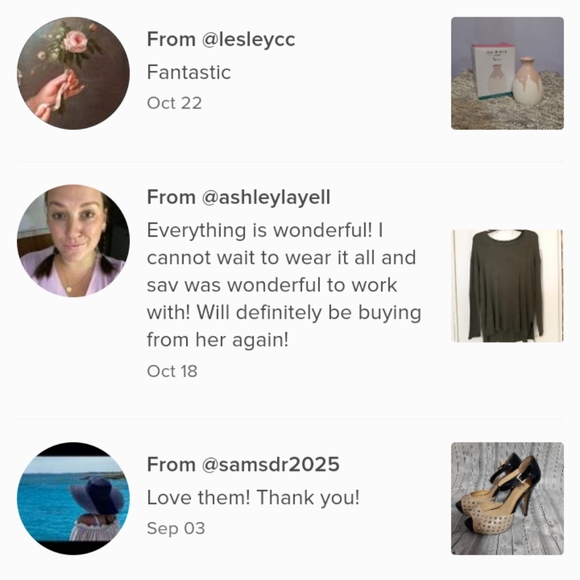
Task: Open samsdr2025's ocean hat profile avatar
Action: [x=73, y=498]
